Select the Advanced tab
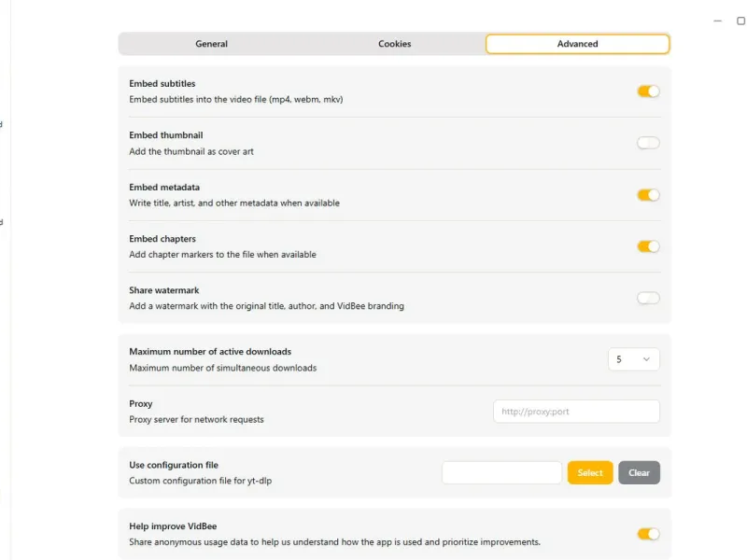This screenshot has width=747, height=560. pyautogui.click(x=577, y=44)
